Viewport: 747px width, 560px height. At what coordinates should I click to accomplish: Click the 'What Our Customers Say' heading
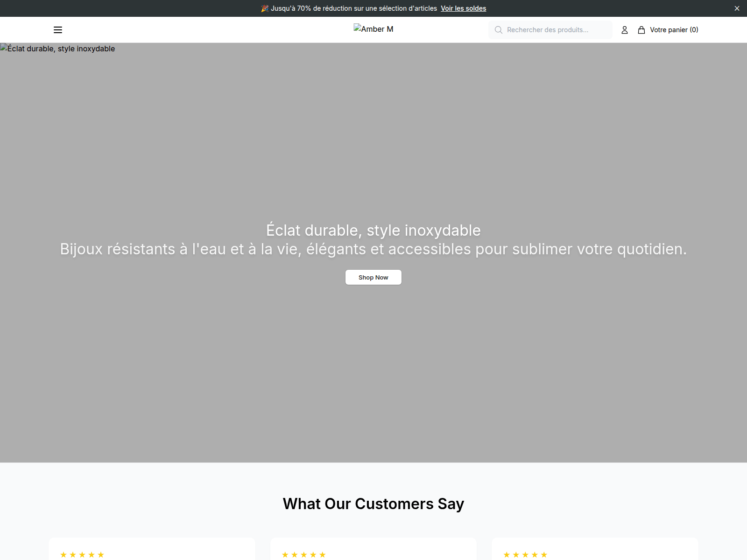click(373, 504)
